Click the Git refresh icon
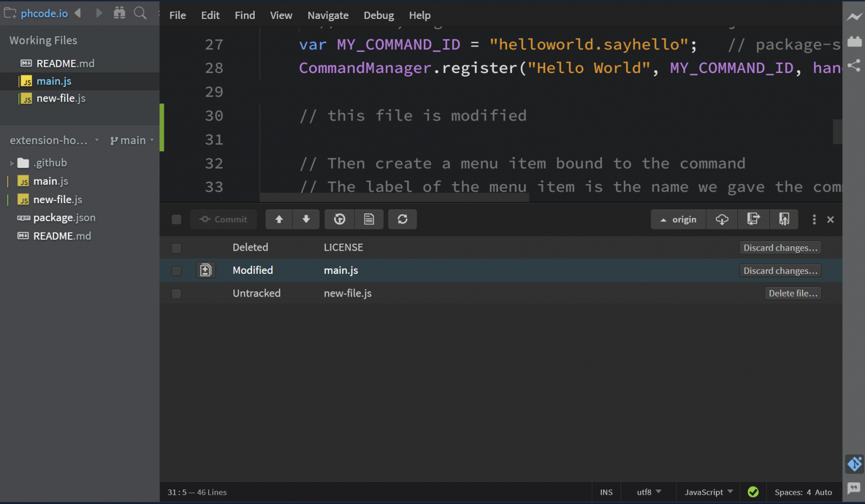Image resolution: width=865 pixels, height=504 pixels. [x=402, y=219]
